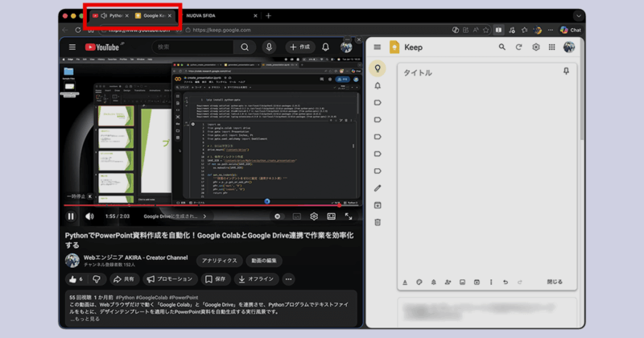Screen dimensions: 644x338
Task: Switch to theater mode in player
Action: point(331,216)
